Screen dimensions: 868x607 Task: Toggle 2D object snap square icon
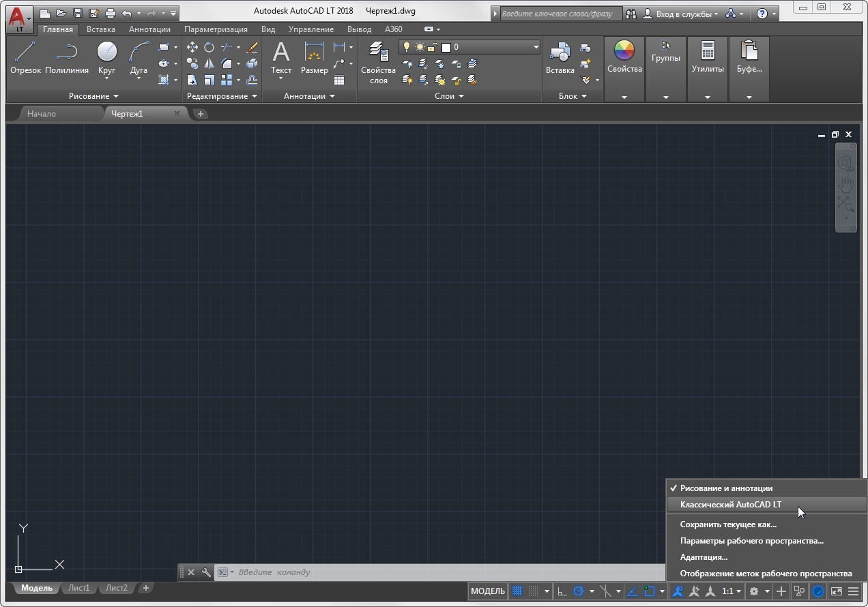tap(649, 591)
